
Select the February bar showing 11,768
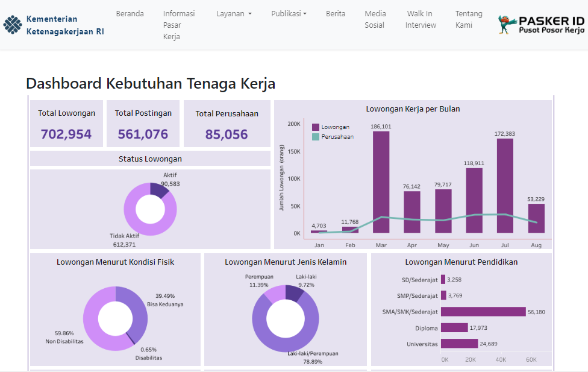(350, 230)
